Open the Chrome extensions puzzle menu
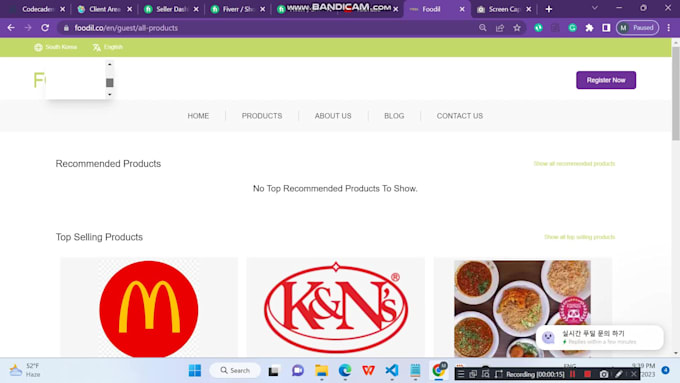This screenshot has height=383, width=680. click(589, 28)
